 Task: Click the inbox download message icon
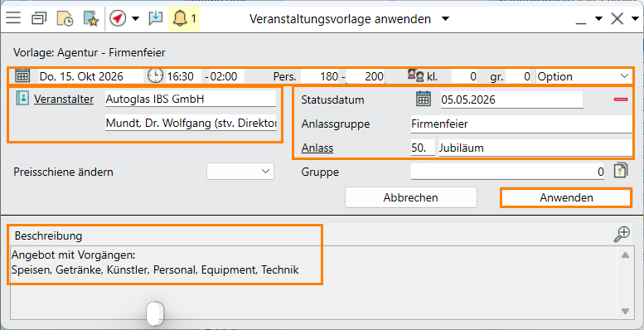156,18
